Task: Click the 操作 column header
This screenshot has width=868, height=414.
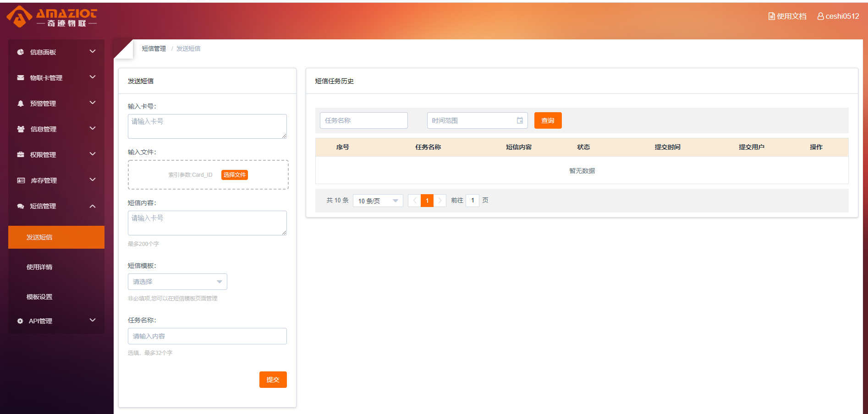Action: (816, 147)
